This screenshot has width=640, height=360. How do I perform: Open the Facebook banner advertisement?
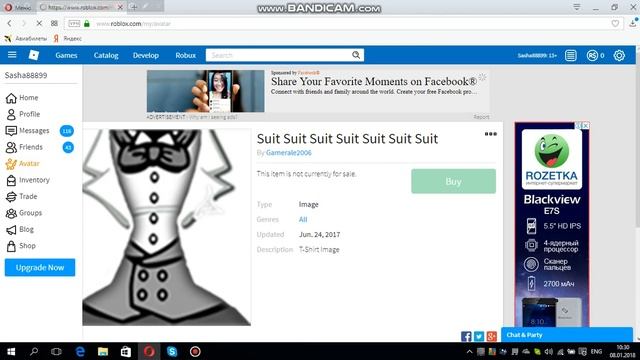pyautogui.click(x=318, y=91)
